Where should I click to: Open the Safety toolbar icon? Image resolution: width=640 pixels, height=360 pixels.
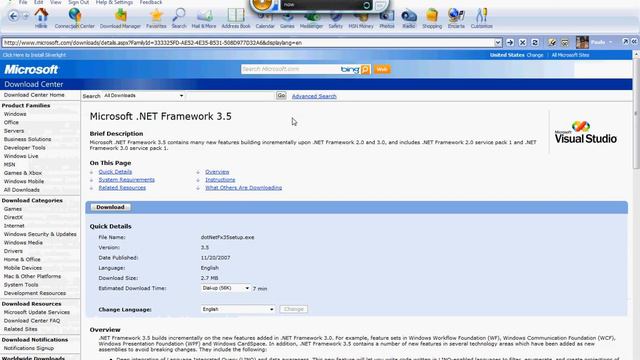336,20
